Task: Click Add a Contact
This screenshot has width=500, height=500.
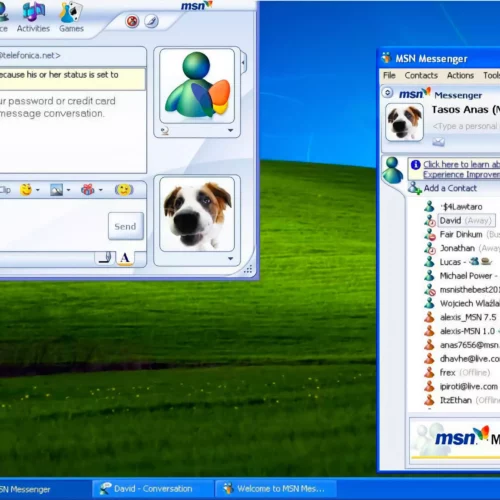Action: 450,188
